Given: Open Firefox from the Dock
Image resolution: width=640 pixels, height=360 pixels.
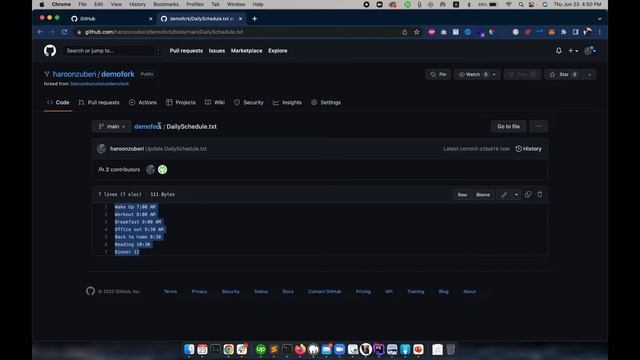Looking at the screenshot, I should pos(300,349).
